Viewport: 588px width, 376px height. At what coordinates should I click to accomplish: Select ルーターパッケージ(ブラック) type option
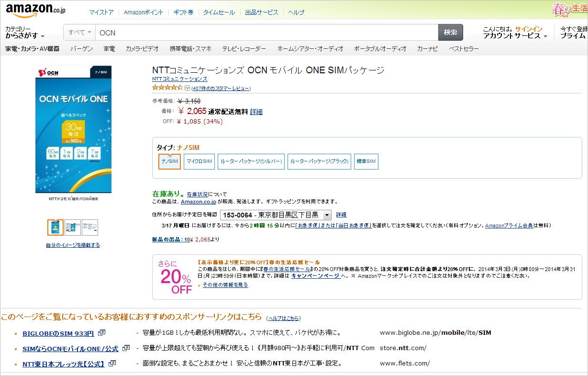(319, 162)
